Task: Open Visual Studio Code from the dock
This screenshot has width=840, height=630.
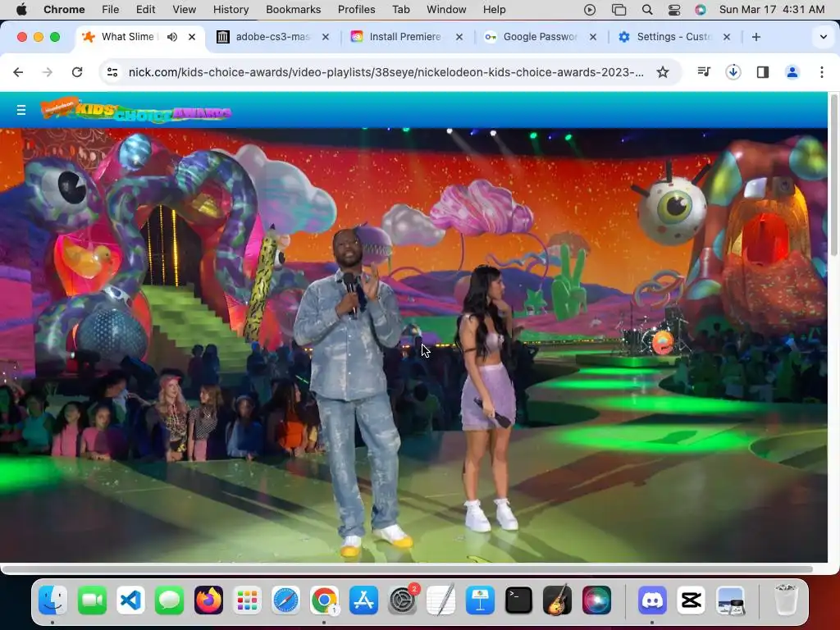Action: coord(130,600)
